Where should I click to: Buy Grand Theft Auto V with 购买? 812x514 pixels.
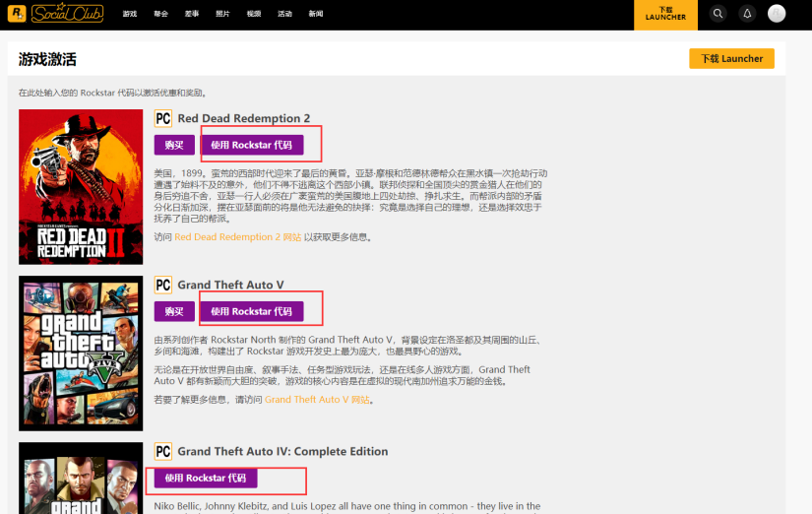tap(174, 311)
